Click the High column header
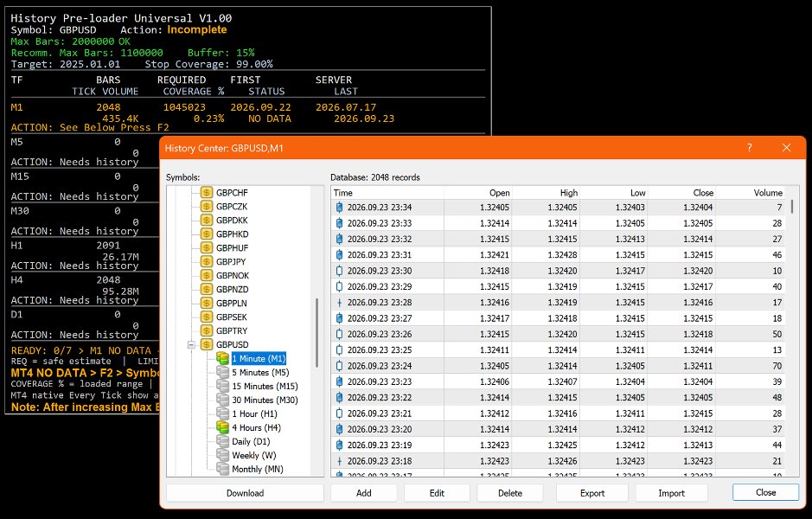812x519 pixels. point(546,193)
